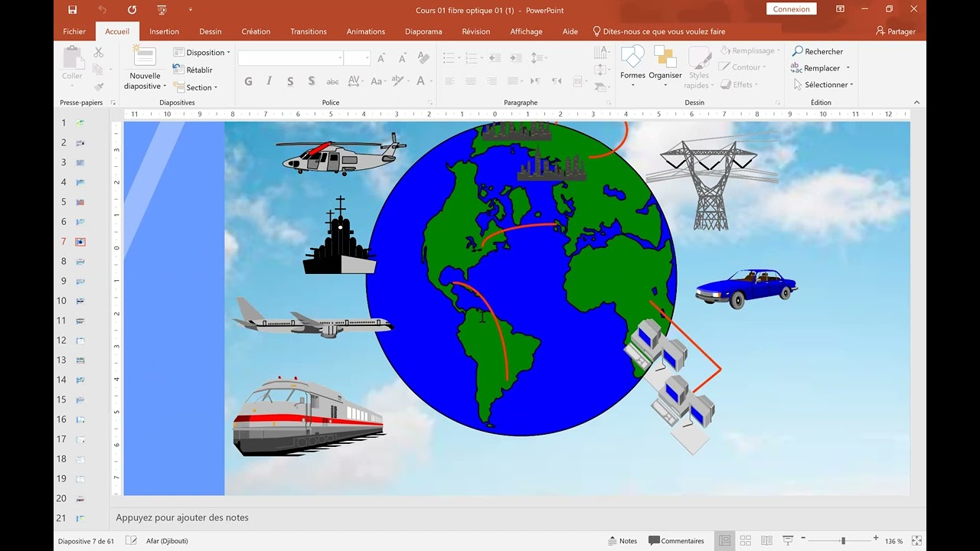Go to the Transitions tab
Image resolution: width=980 pixels, height=551 pixels.
pos(309,31)
